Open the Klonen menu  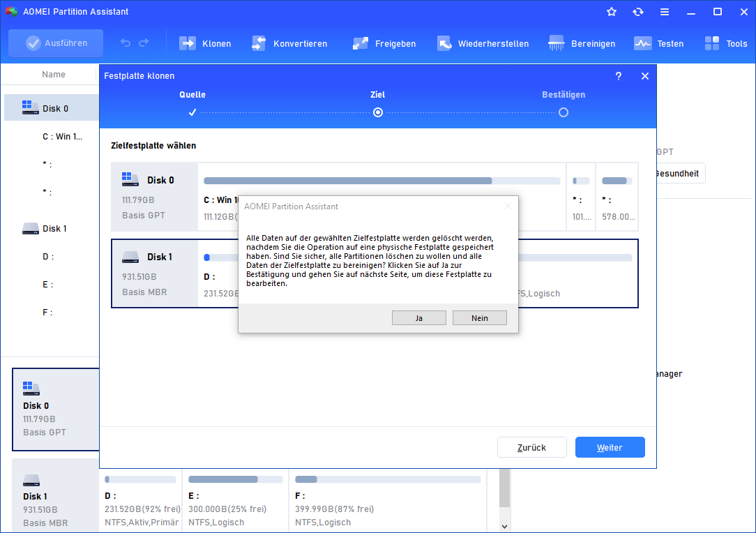click(206, 43)
